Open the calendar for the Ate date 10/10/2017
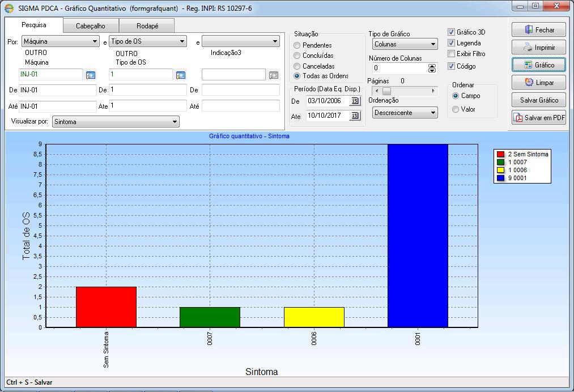The height and width of the screenshot is (392, 574). coord(355,116)
